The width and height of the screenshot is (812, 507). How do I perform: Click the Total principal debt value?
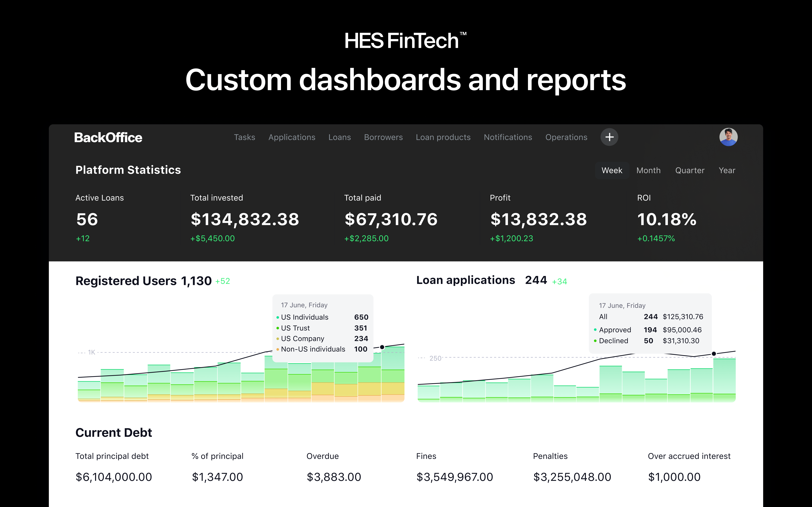pos(114,477)
